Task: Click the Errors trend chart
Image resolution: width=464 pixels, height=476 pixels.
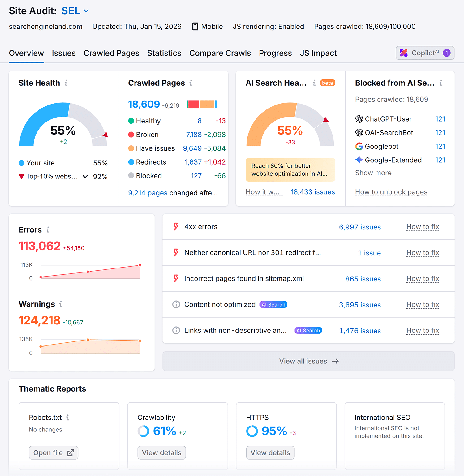Action: [x=90, y=272]
